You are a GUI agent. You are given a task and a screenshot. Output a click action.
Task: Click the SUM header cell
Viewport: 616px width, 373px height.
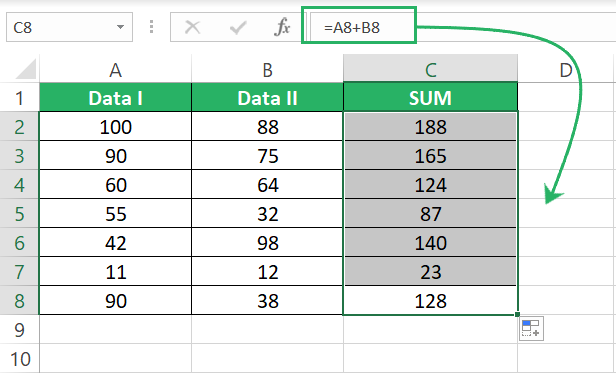(x=431, y=97)
